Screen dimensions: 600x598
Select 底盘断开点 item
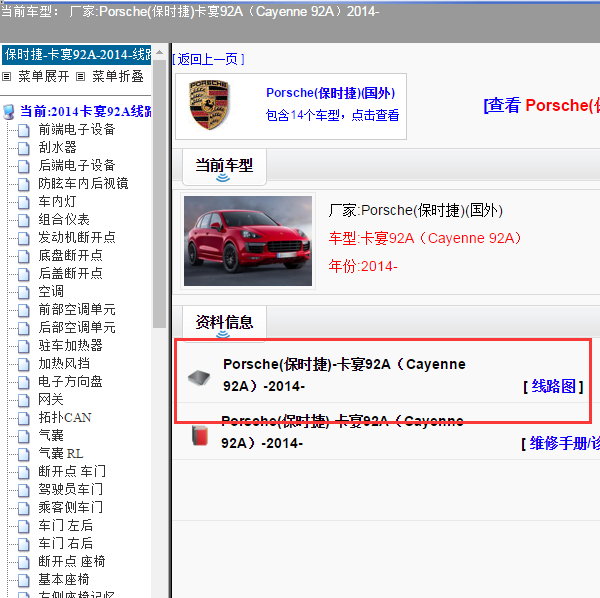point(70,256)
